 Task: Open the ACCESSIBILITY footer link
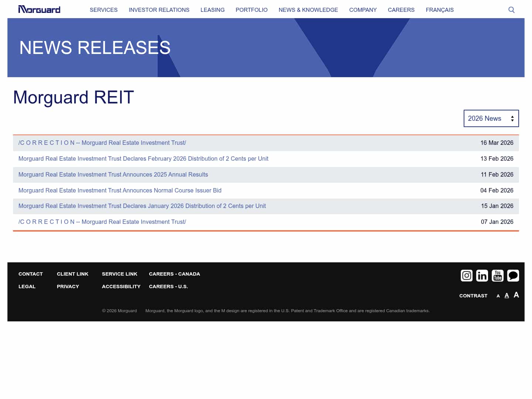pos(121,286)
